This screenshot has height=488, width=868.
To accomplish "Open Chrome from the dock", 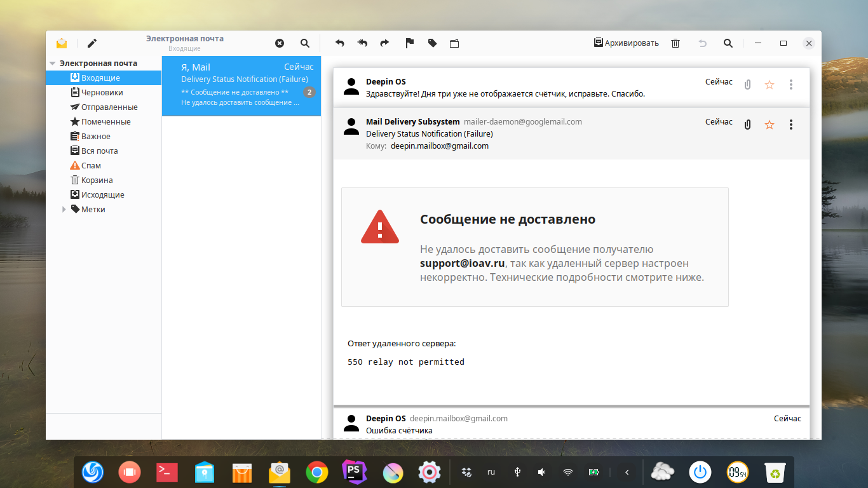I will pyautogui.click(x=316, y=472).
